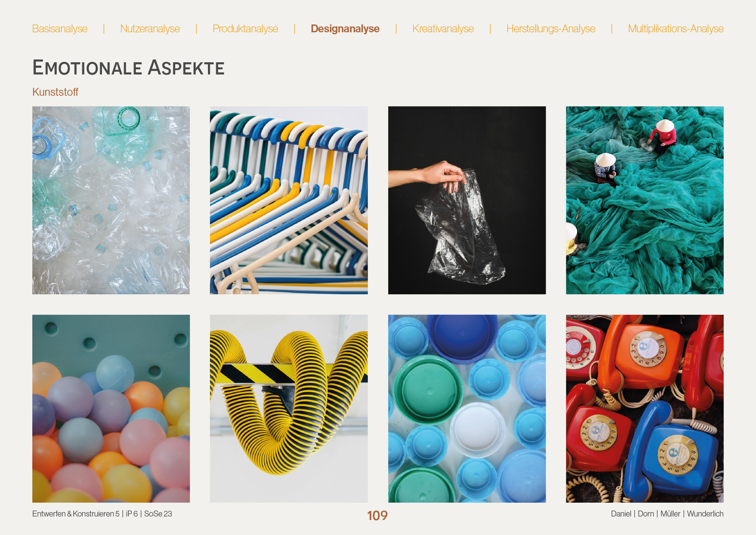
Task: Open the crushed plastic bottles photo
Action: point(111,200)
